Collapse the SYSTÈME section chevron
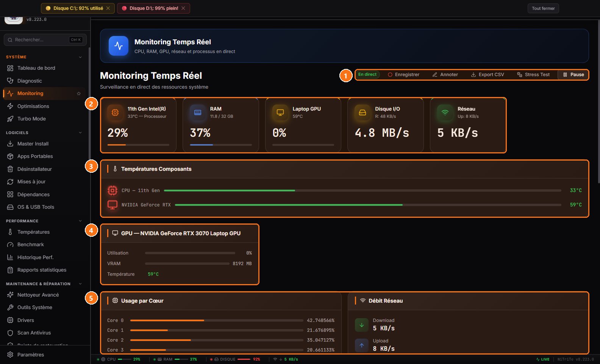Viewport: 600px width, 364px height. [80, 57]
